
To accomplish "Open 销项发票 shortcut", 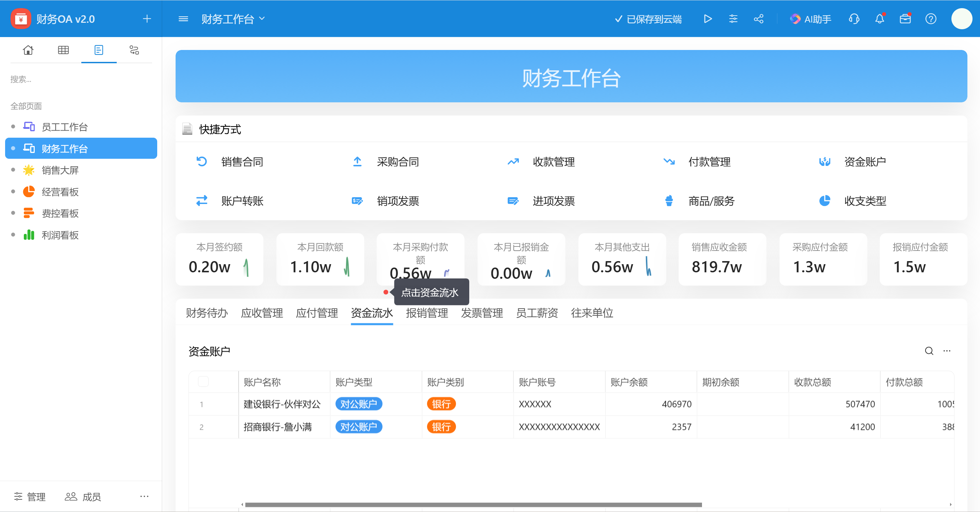I will [386, 201].
